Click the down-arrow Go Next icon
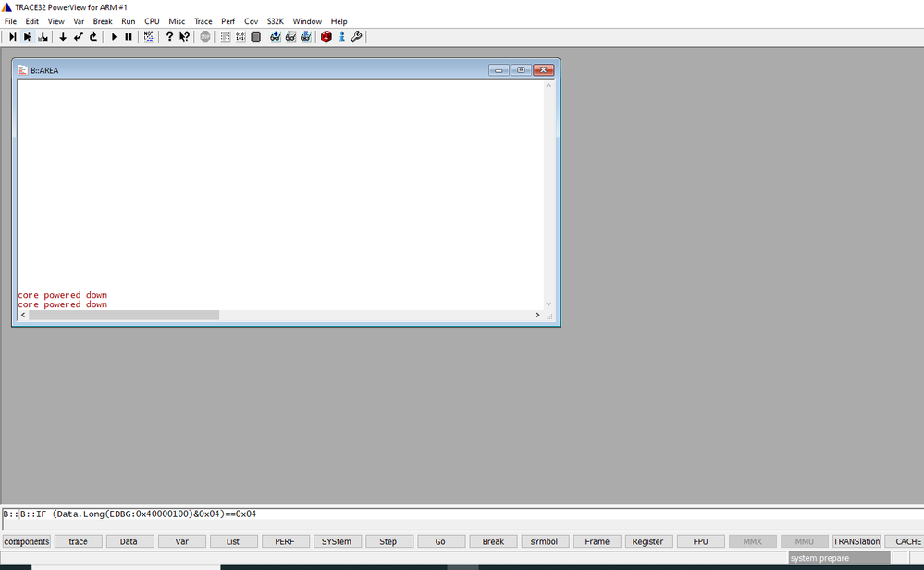 (x=63, y=36)
